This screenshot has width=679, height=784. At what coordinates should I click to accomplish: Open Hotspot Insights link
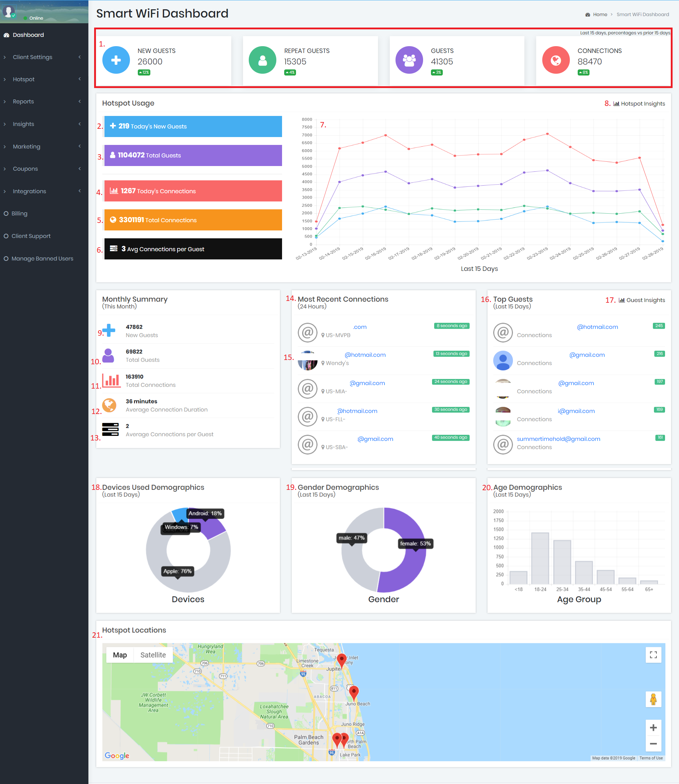(x=639, y=104)
